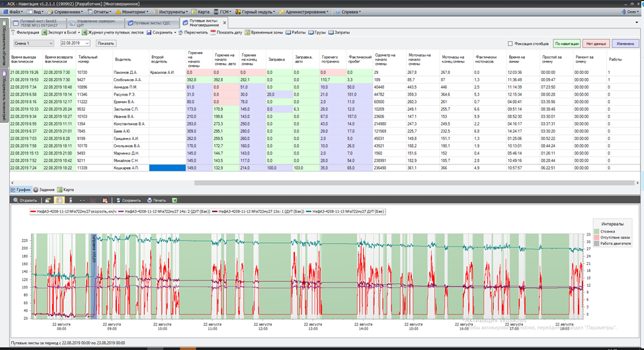
Task: Select the Кошкарев А.П. table row
Action: (126, 168)
